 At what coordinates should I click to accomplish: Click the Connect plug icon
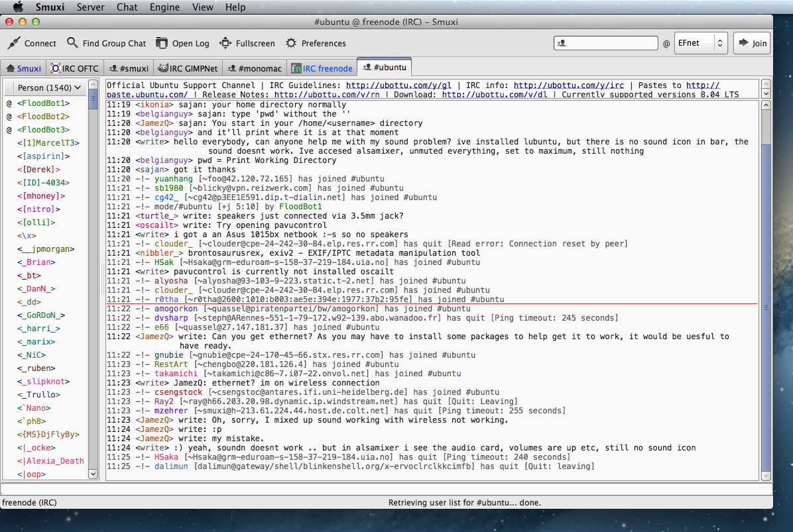click(x=14, y=43)
